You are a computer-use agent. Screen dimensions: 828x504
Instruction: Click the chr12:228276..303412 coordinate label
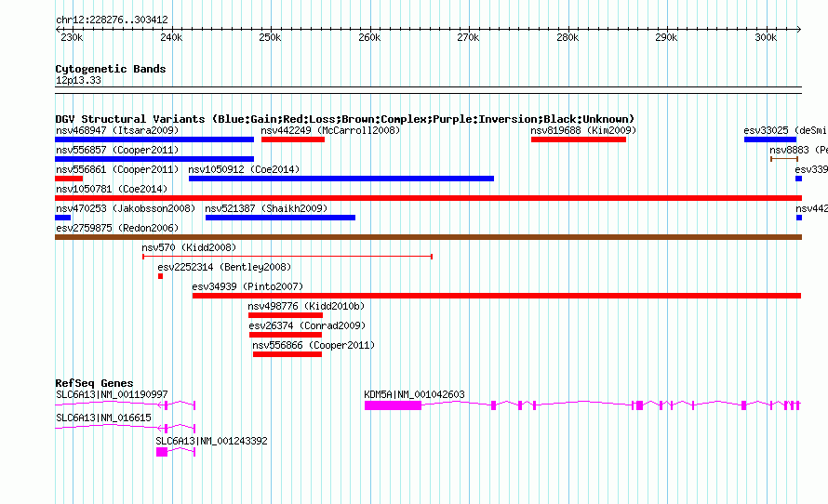112,20
